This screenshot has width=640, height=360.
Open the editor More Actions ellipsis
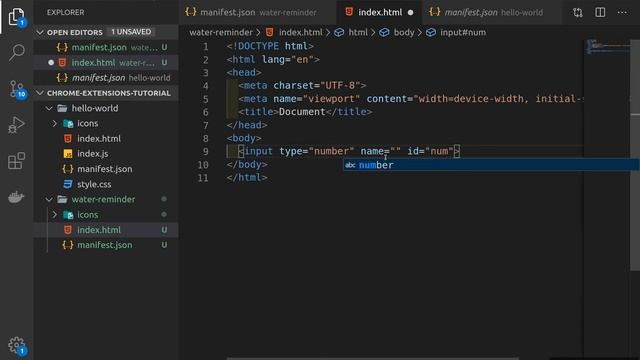[622, 12]
